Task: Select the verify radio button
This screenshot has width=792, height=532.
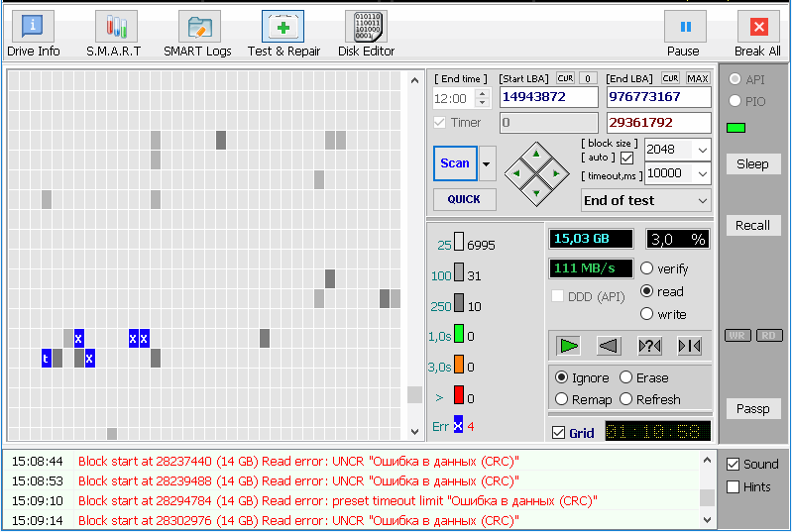Action: coord(646,268)
